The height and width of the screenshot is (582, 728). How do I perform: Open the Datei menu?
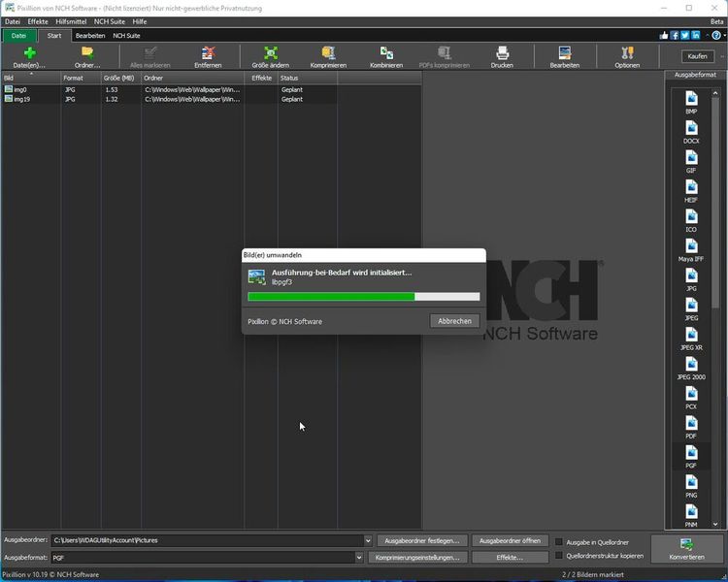coord(13,21)
